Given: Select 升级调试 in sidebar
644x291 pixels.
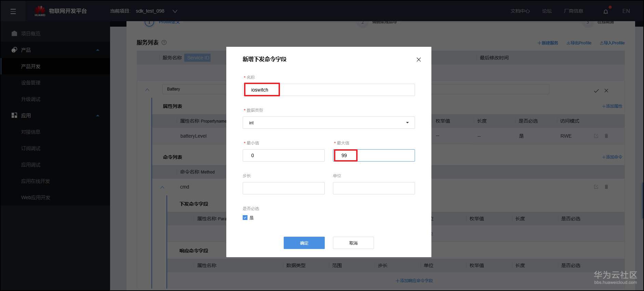Looking at the screenshot, I should 31,99.
